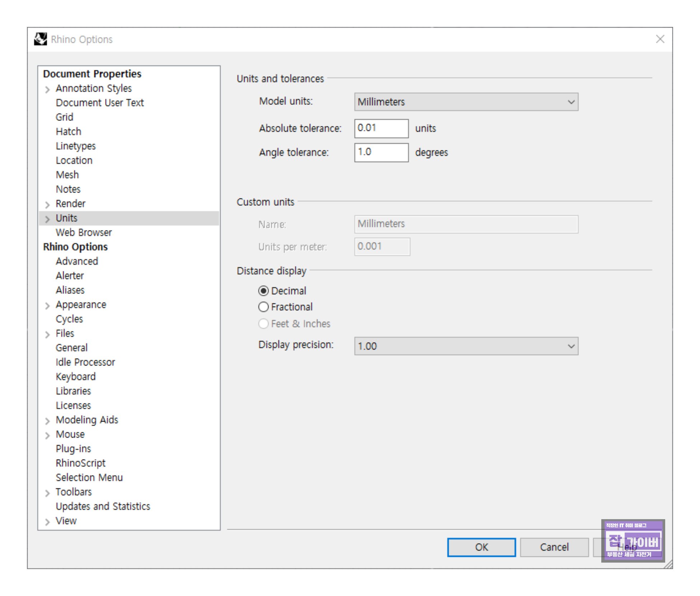
Task: Open the Display precision dropdown
Action: point(466,346)
